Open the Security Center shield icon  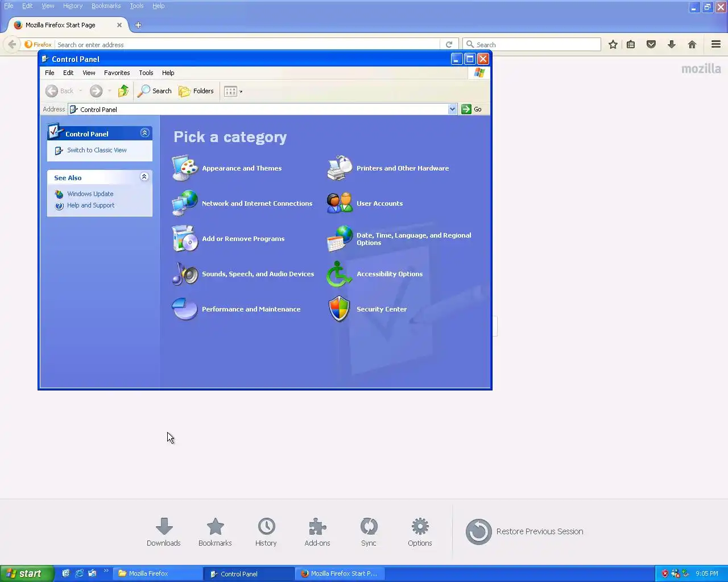point(340,309)
